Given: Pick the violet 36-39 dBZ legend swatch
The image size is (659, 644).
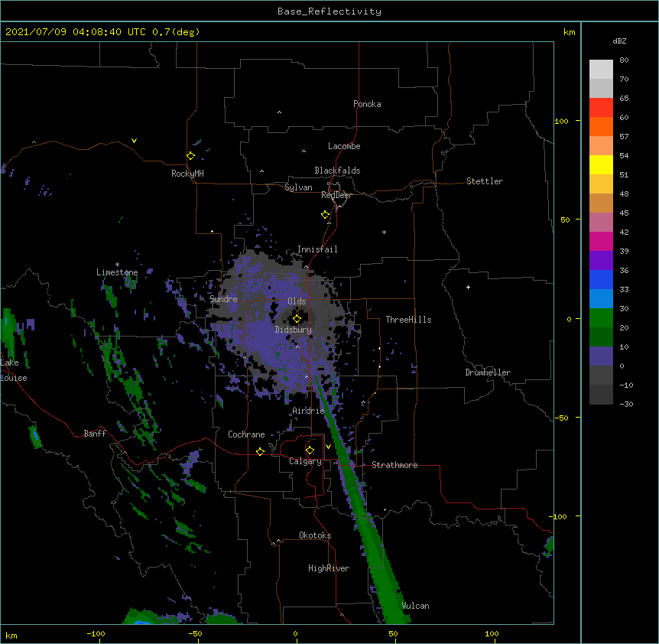Looking at the screenshot, I should (601, 261).
